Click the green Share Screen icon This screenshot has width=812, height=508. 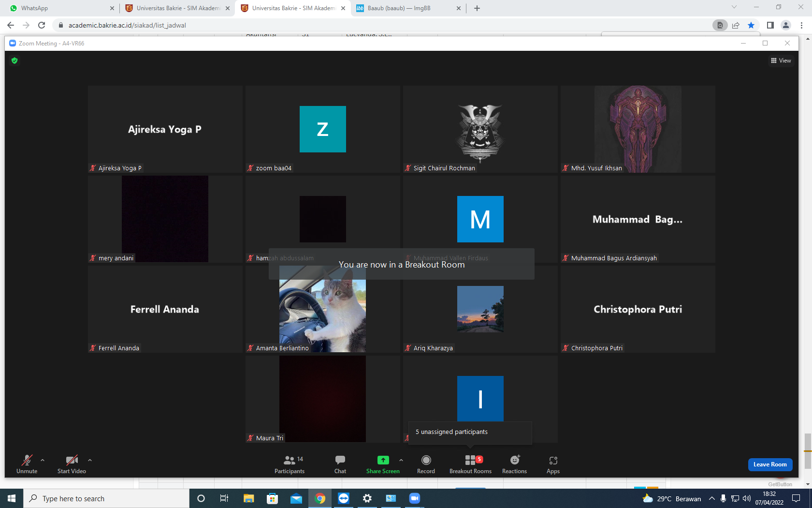click(383, 460)
